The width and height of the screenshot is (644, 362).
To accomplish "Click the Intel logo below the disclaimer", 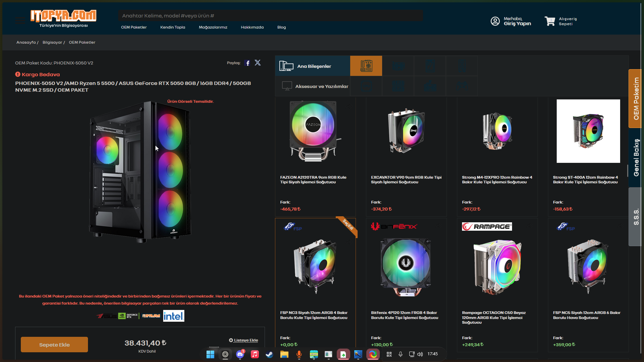I will [x=174, y=316].
